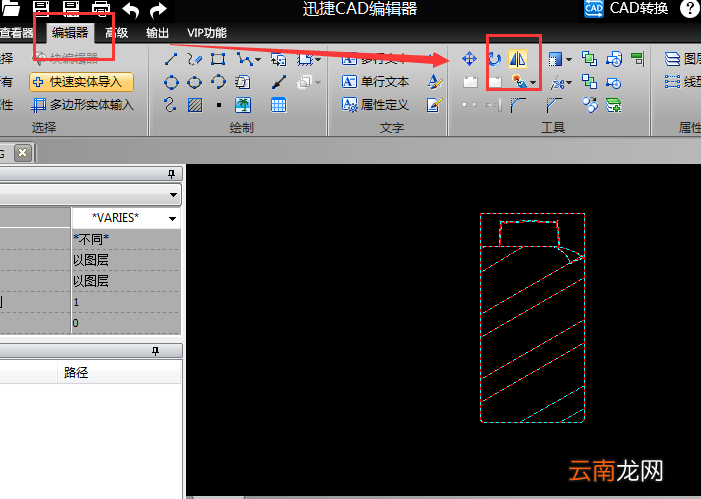The width and height of the screenshot is (701, 499).
Task: Click the 路径 column header
Action: click(x=119, y=372)
